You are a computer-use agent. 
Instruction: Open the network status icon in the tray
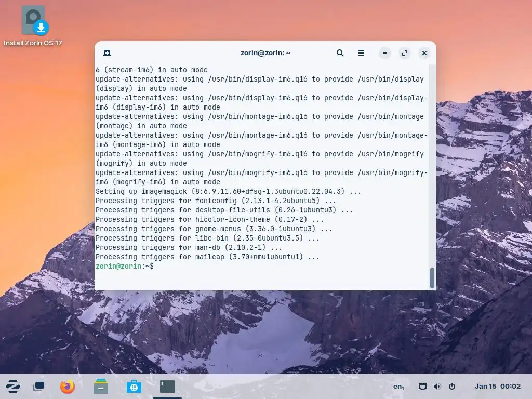(x=422, y=387)
